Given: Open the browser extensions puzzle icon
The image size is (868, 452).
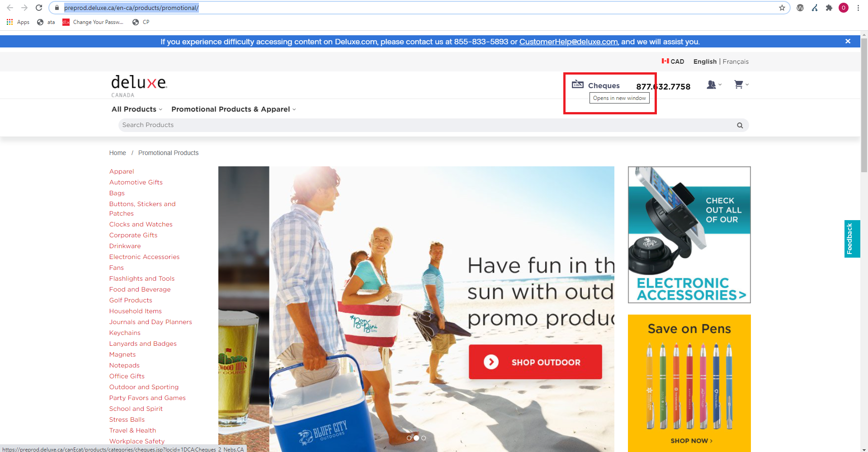Looking at the screenshot, I should [x=829, y=8].
